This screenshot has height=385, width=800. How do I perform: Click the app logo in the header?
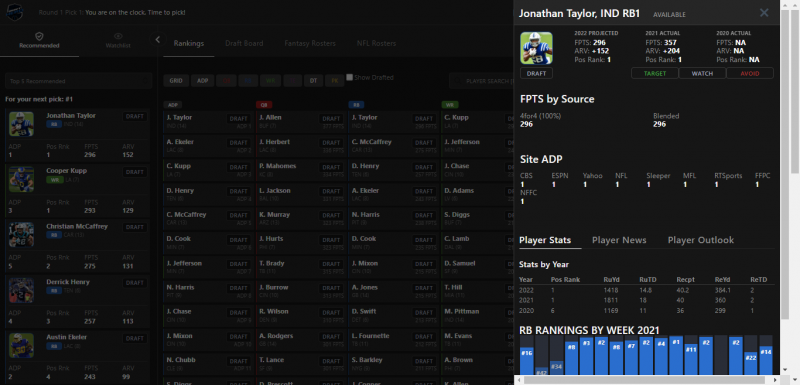pyautogui.click(x=14, y=12)
